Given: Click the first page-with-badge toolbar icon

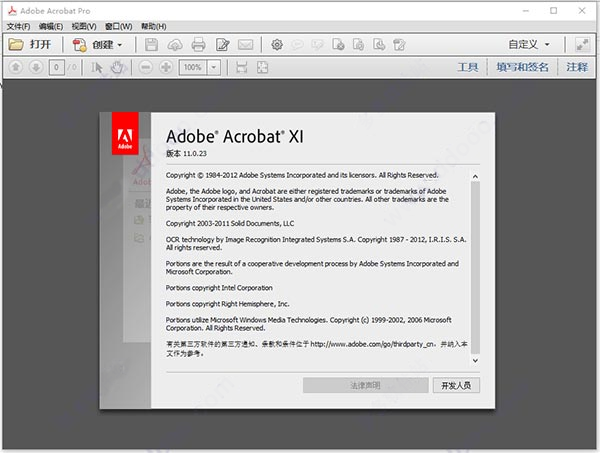Looking at the screenshot, I should [x=338, y=45].
